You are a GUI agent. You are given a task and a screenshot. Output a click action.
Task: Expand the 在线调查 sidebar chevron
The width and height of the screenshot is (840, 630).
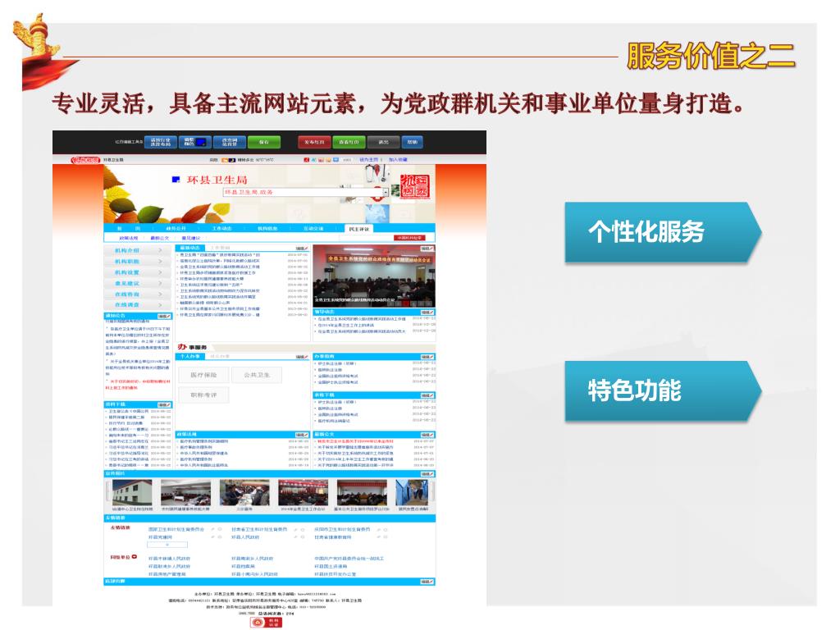tap(160, 305)
